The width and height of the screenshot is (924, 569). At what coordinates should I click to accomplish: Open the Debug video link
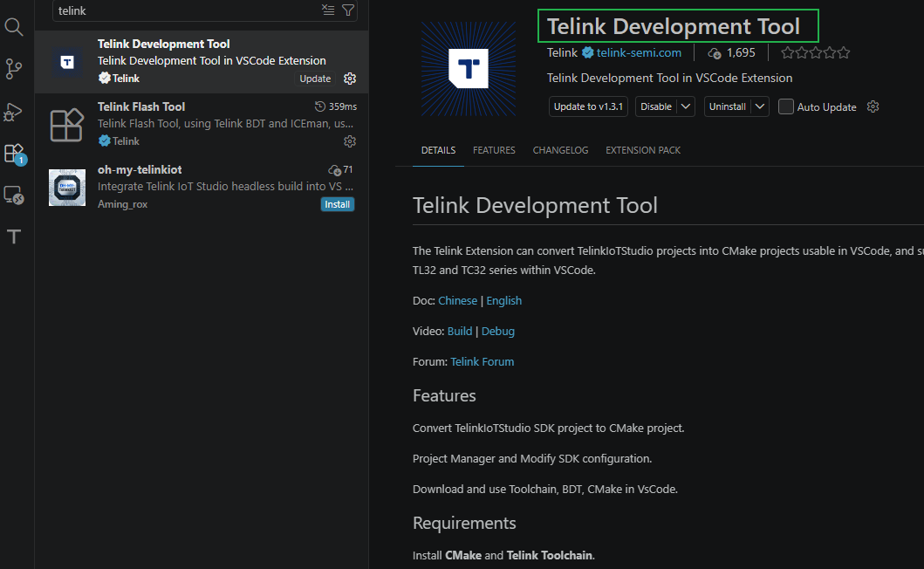(498, 332)
